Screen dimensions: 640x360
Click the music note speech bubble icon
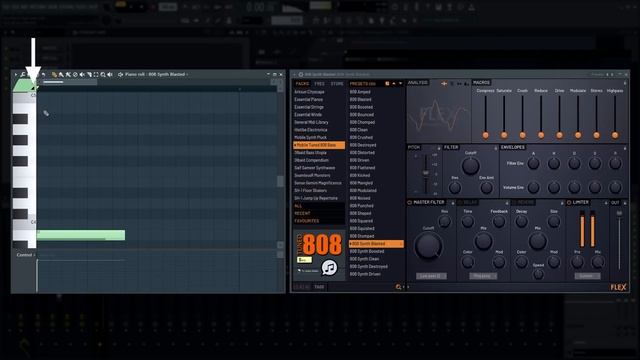(x=329, y=268)
